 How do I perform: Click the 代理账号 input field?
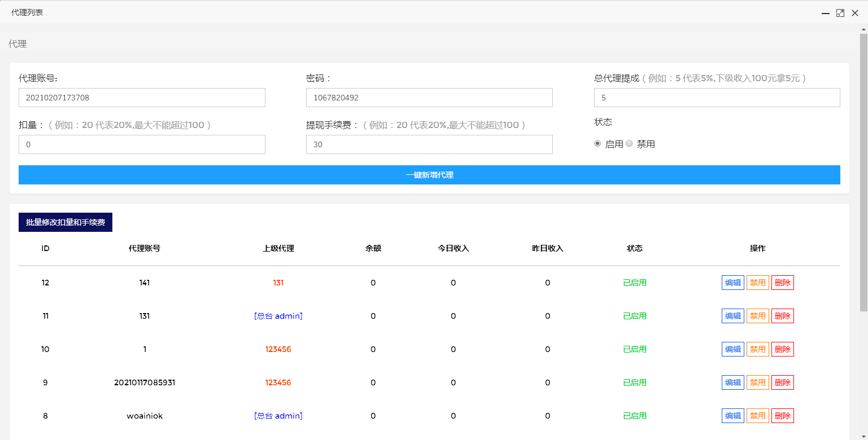pyautogui.click(x=141, y=97)
